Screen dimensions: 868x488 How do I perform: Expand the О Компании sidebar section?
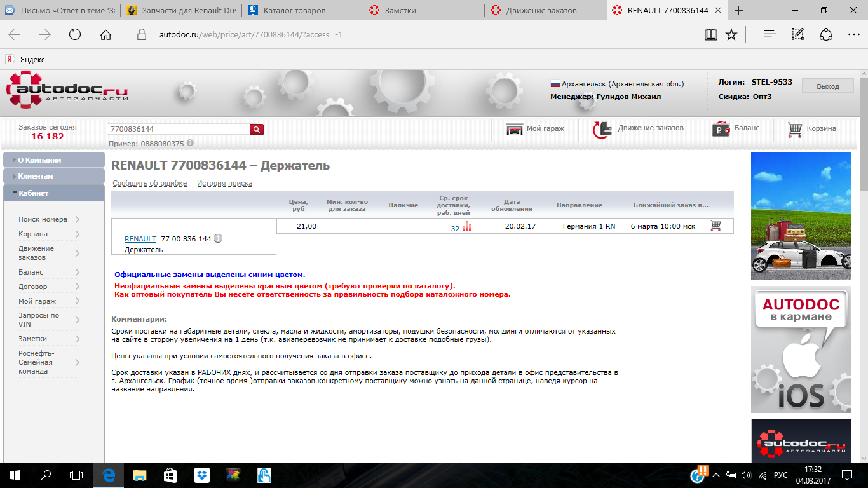tap(53, 160)
